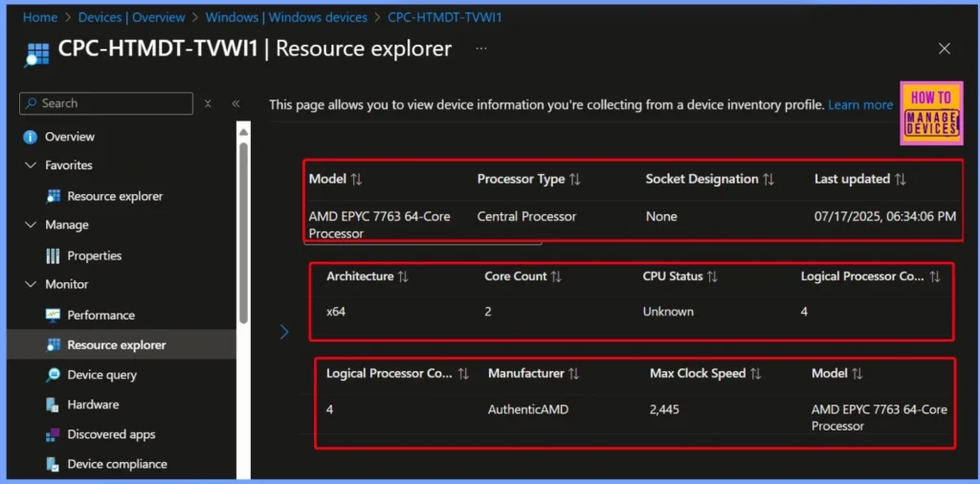Viewport: 980px width, 484px height.
Task: Open Device query in sidebar
Action: coord(101,375)
